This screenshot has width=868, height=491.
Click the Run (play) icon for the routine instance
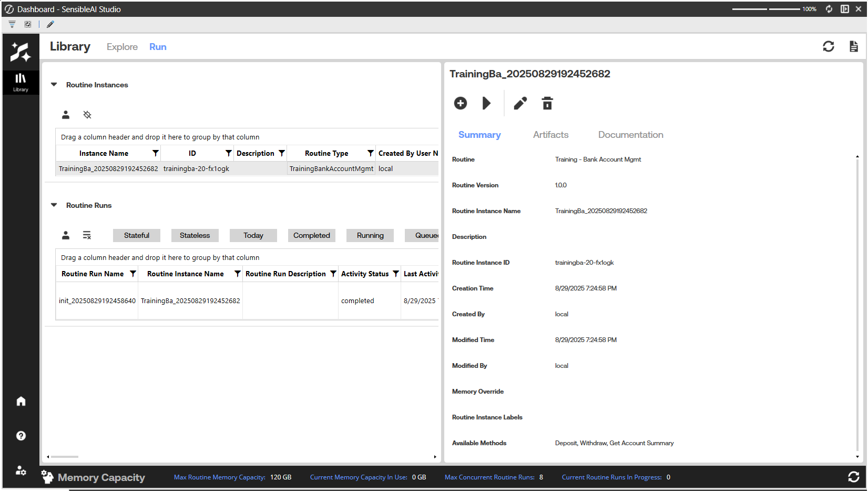(x=486, y=103)
